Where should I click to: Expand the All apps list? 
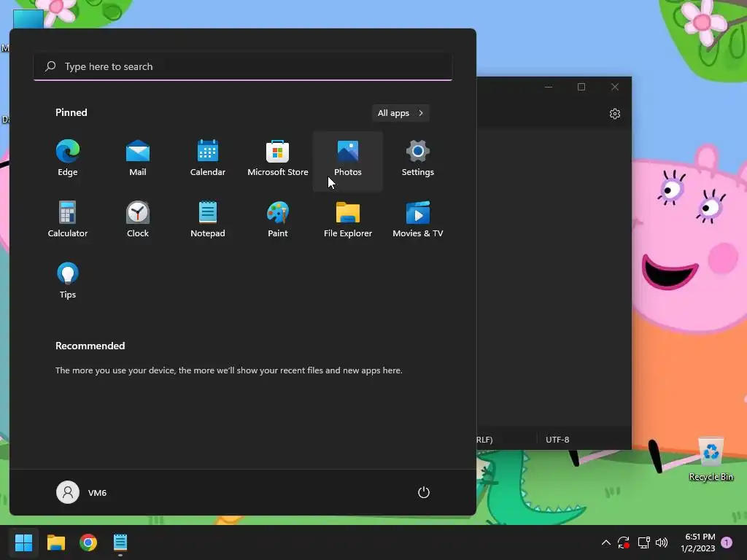point(400,113)
